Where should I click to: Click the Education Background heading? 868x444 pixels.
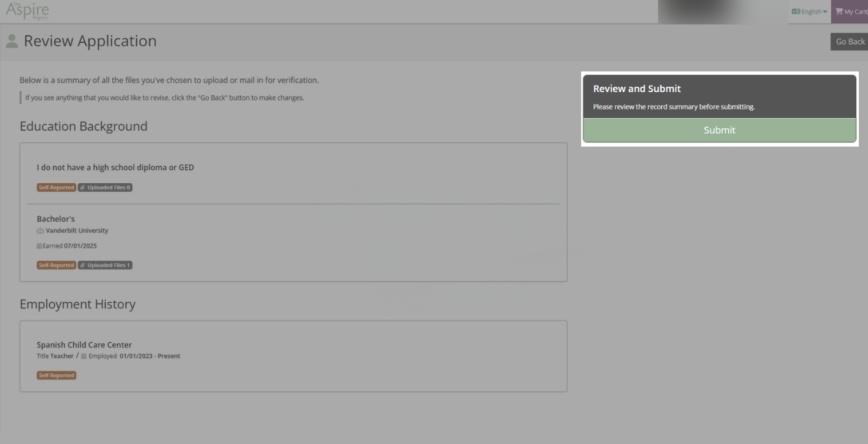tap(84, 126)
